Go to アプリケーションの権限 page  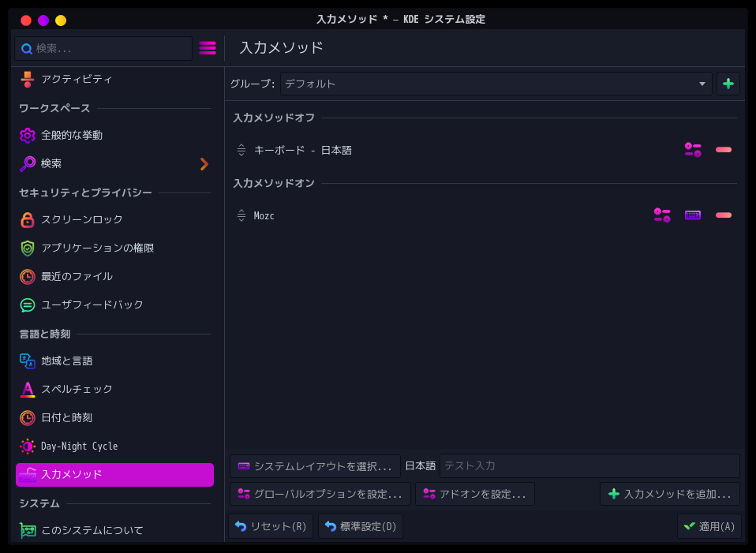click(114, 248)
